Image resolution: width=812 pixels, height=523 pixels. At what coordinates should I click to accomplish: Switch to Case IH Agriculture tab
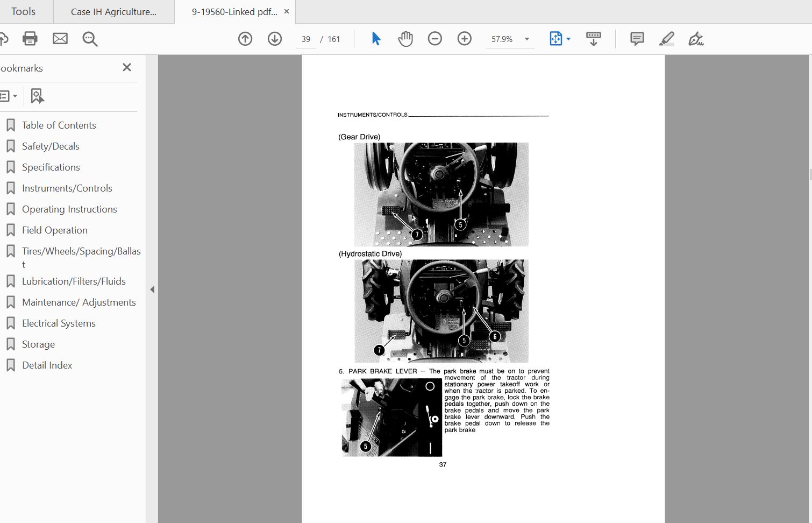114,11
